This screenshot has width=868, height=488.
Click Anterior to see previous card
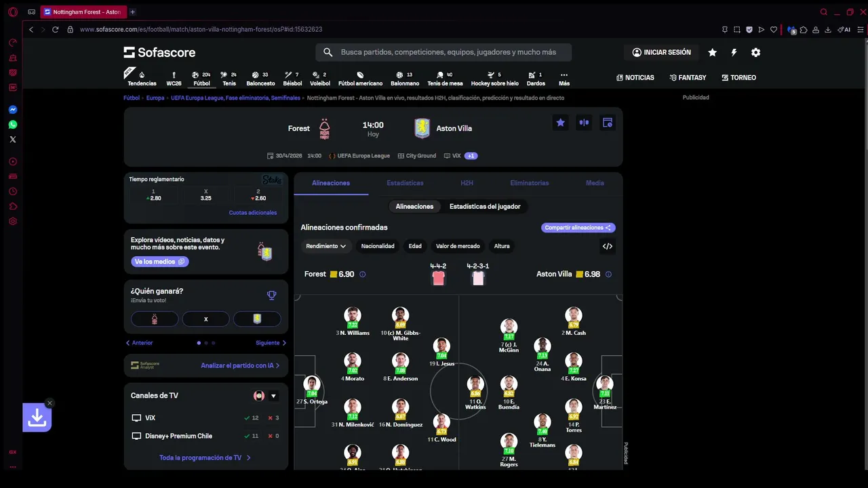tap(139, 343)
